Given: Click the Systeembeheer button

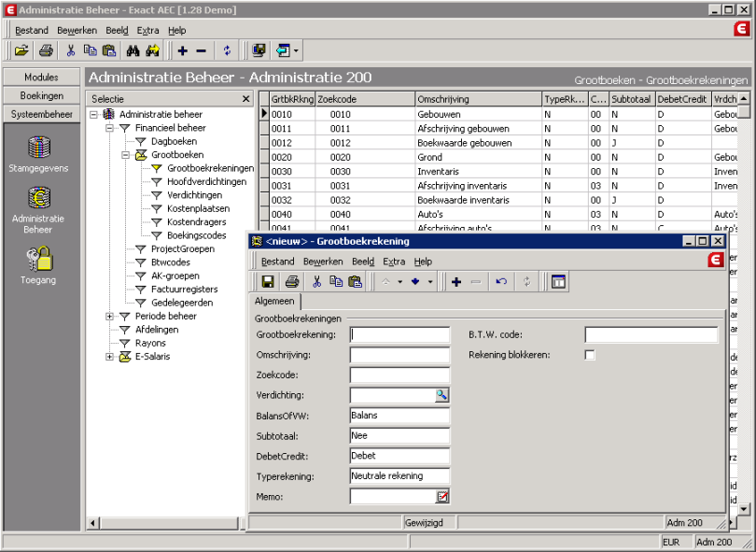Looking at the screenshot, I should coord(41,114).
